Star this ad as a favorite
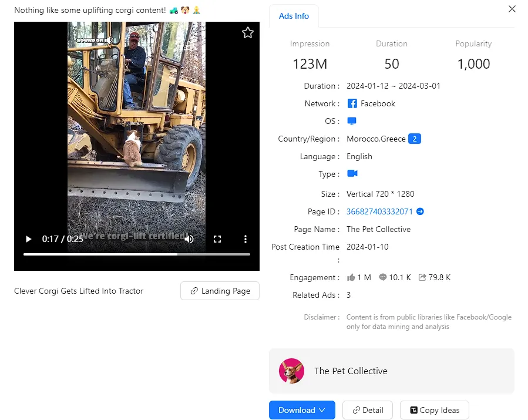 (x=248, y=33)
